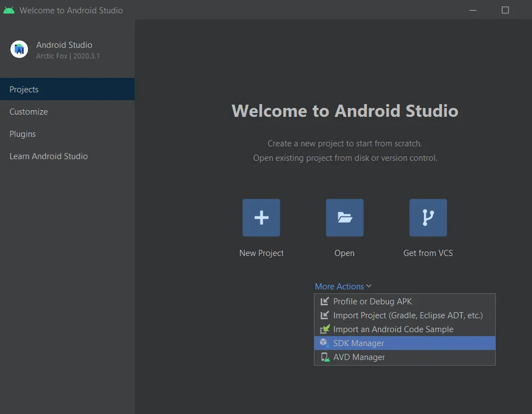Click the Android Studio logo in sidebar
Viewport: 532px width, 414px height.
point(19,50)
